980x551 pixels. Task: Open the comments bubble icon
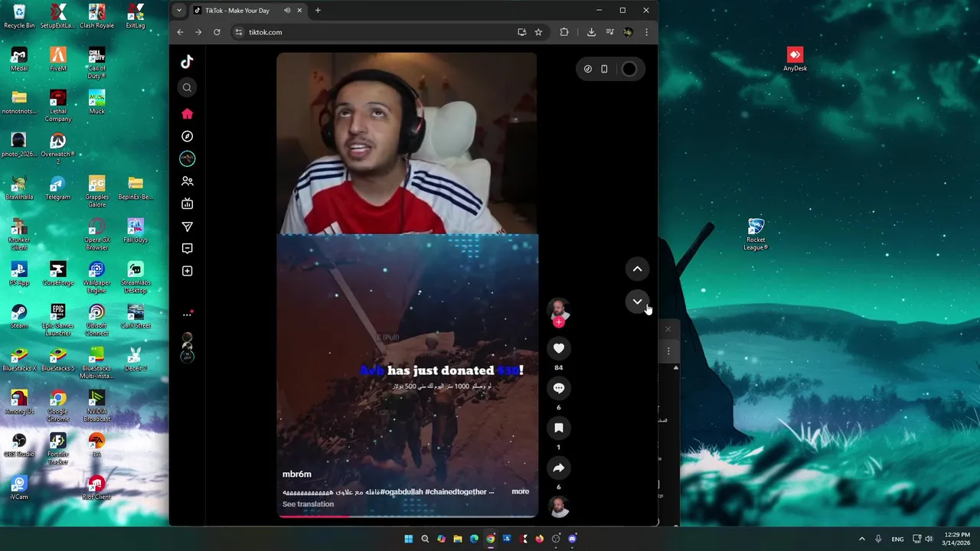[559, 389]
